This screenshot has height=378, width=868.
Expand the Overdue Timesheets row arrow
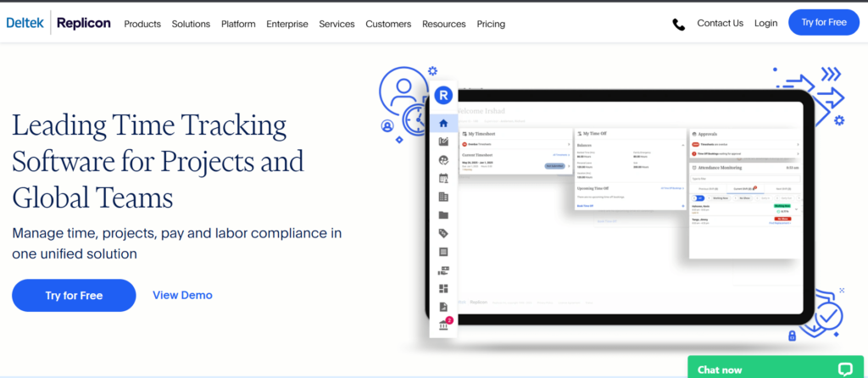(x=569, y=144)
